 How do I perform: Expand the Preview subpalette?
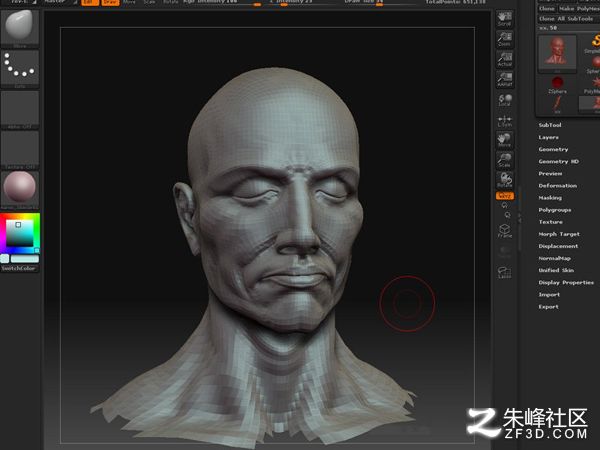pos(550,174)
